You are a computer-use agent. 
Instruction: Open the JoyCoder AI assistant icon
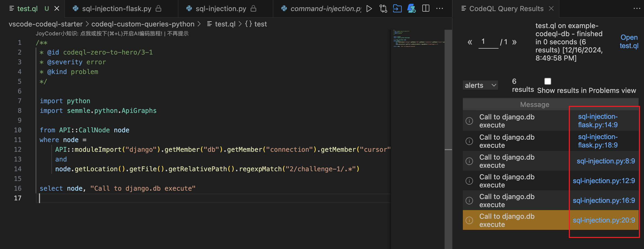pos(411,8)
